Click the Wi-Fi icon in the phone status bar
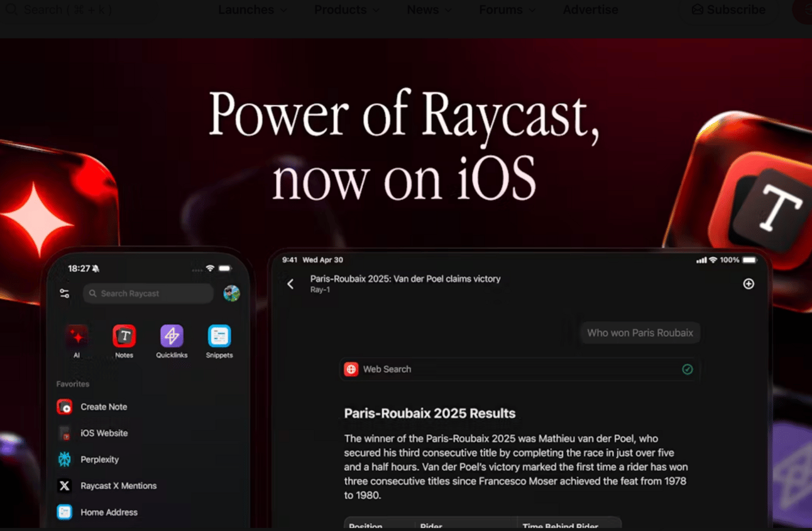 [210, 268]
